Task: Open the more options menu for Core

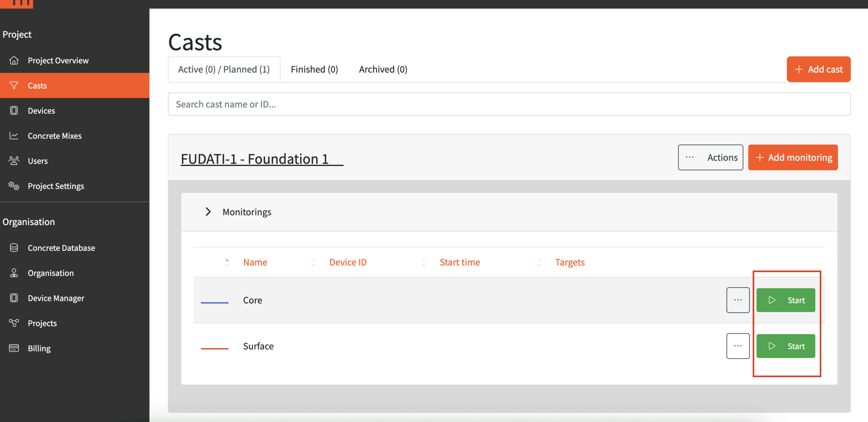Action: tap(738, 300)
